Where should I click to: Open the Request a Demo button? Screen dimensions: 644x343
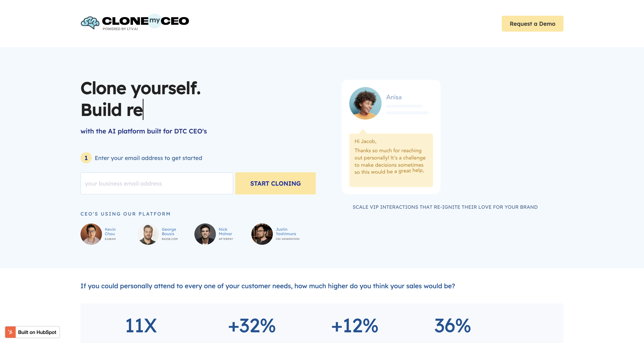tap(532, 24)
